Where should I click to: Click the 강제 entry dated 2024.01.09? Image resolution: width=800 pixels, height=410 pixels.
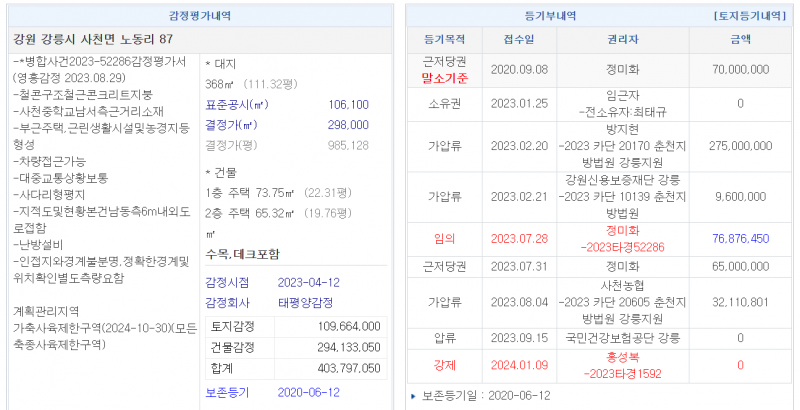click(444, 366)
